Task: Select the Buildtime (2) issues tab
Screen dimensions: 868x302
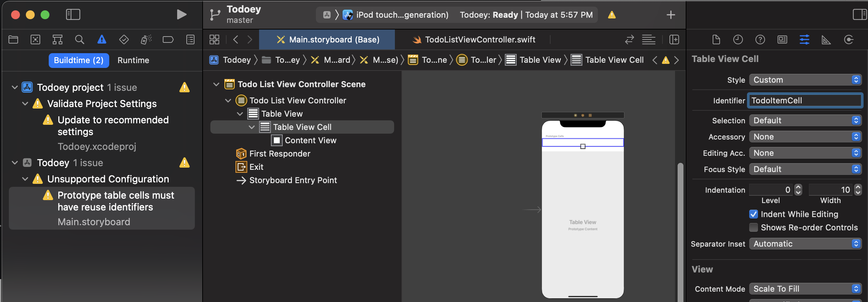Action: tap(79, 60)
